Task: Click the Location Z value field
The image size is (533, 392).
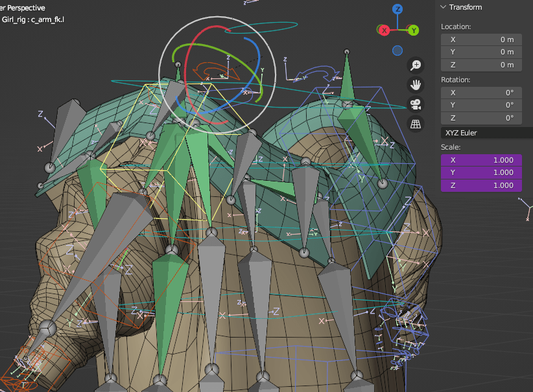Action: [481, 65]
